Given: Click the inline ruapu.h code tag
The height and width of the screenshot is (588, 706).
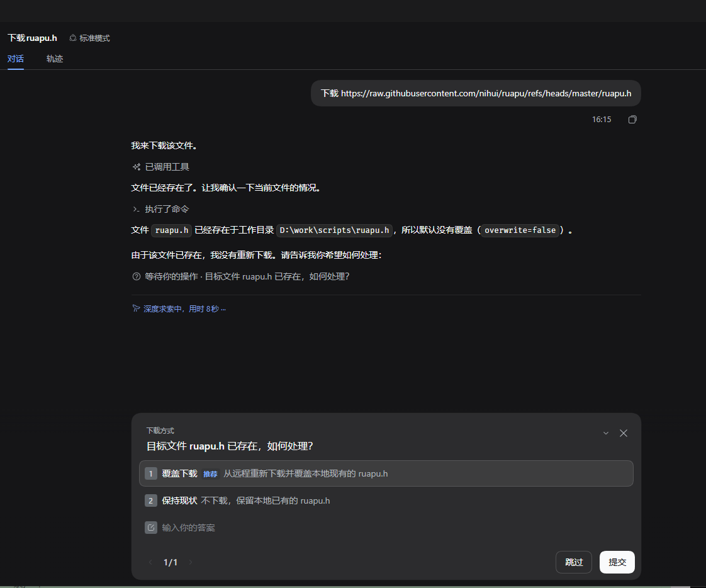Looking at the screenshot, I should tap(172, 230).
